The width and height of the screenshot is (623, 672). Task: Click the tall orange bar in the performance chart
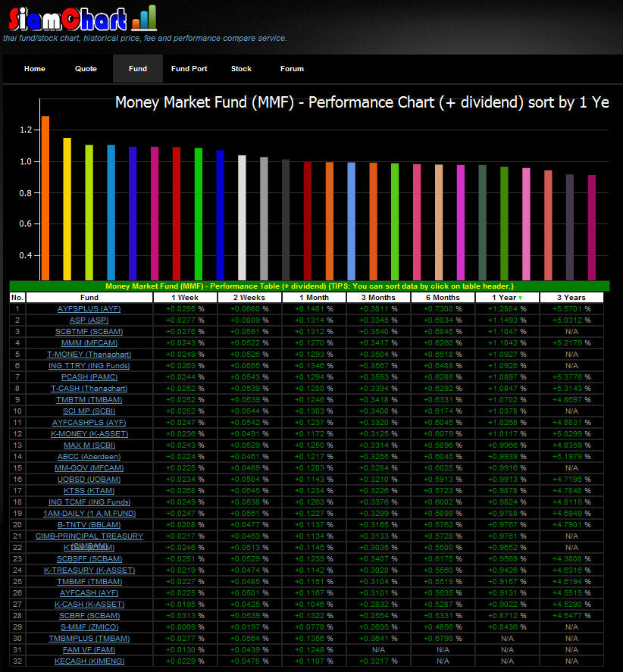[x=46, y=197]
